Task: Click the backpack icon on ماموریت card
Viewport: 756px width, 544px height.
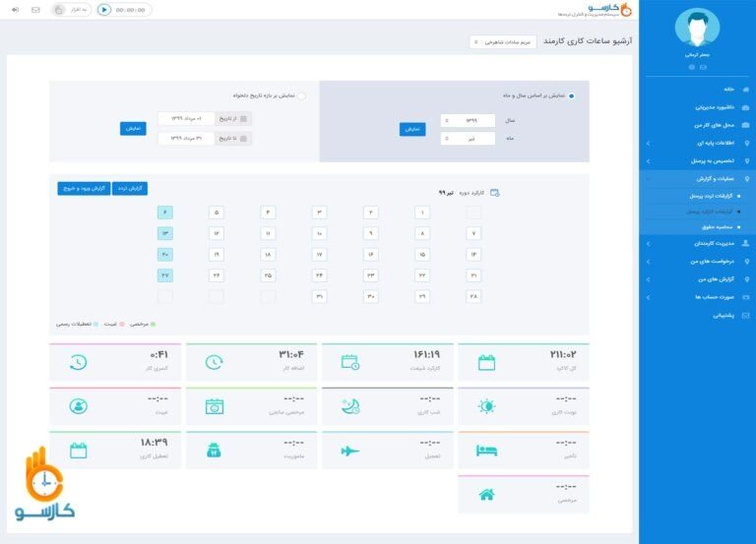Action: pos(214,451)
